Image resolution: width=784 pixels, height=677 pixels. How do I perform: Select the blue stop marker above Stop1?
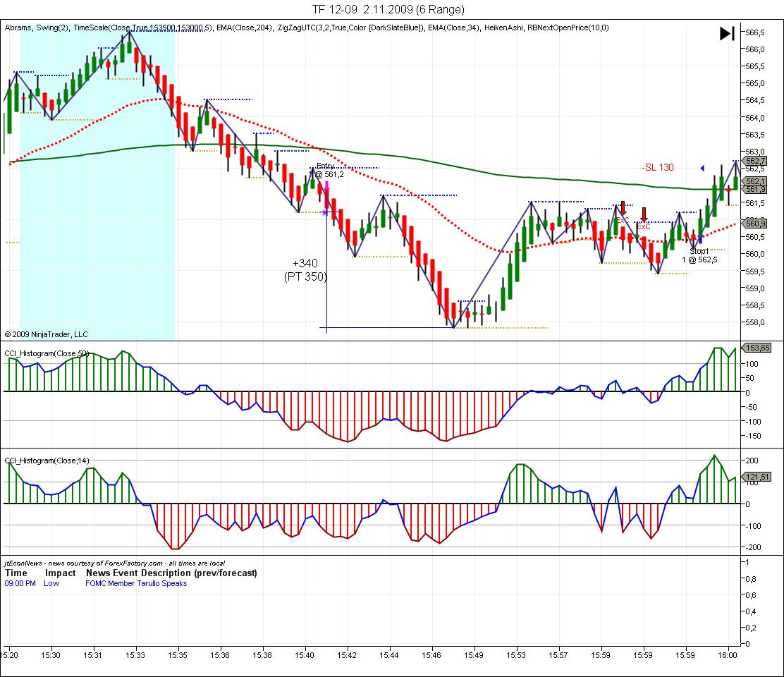(699, 240)
